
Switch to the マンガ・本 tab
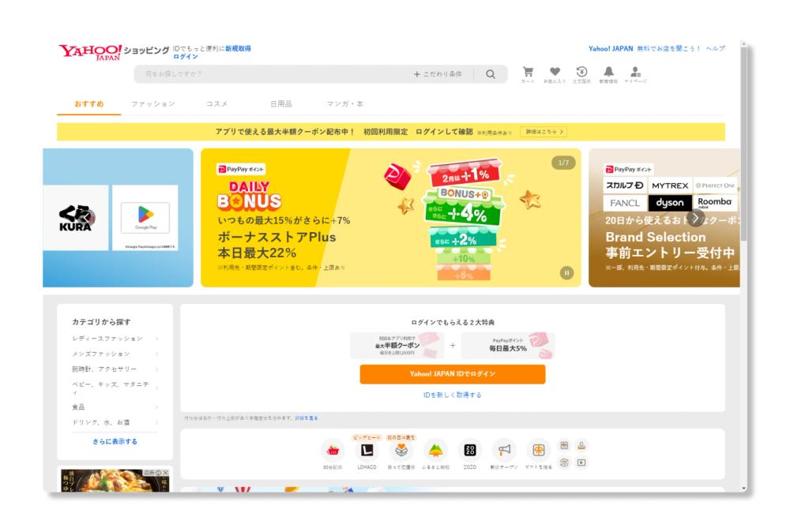tap(345, 104)
